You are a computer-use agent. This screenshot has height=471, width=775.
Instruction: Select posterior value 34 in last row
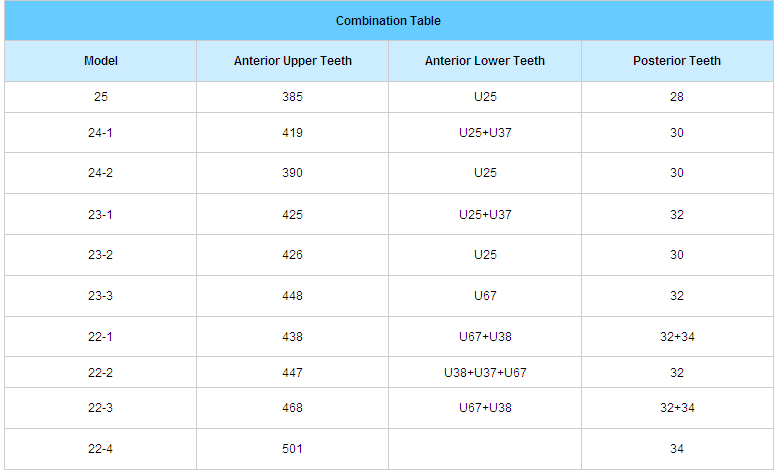[677, 449]
